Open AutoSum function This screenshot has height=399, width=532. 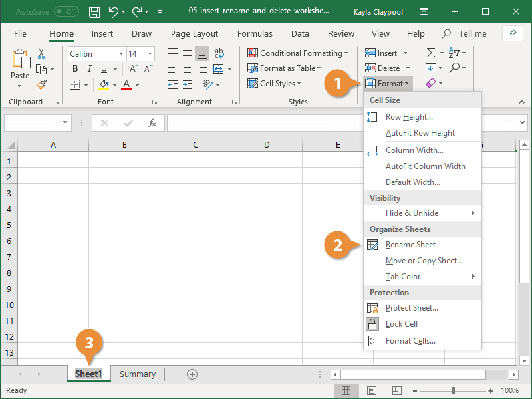430,53
